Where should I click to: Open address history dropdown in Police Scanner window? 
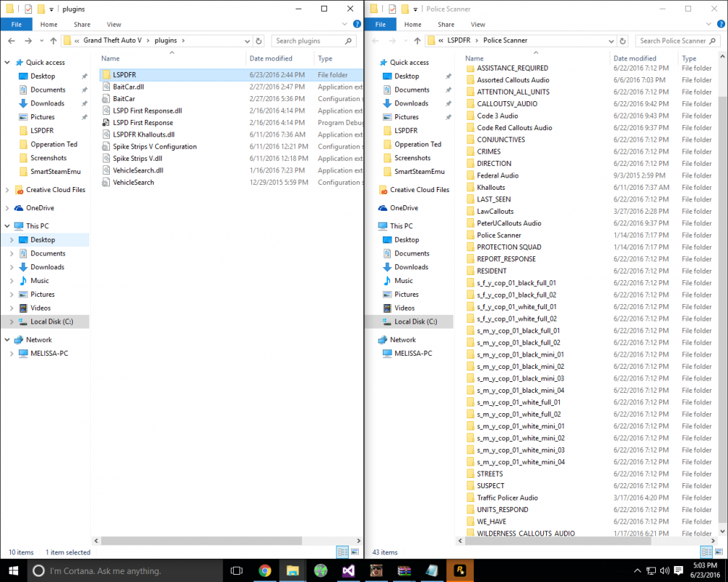pos(611,41)
